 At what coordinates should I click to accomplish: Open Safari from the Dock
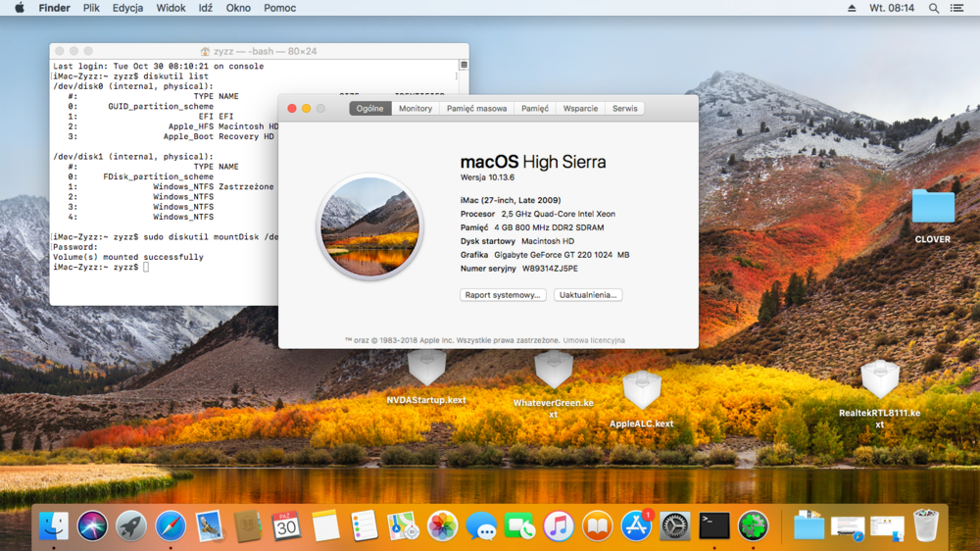[170, 526]
